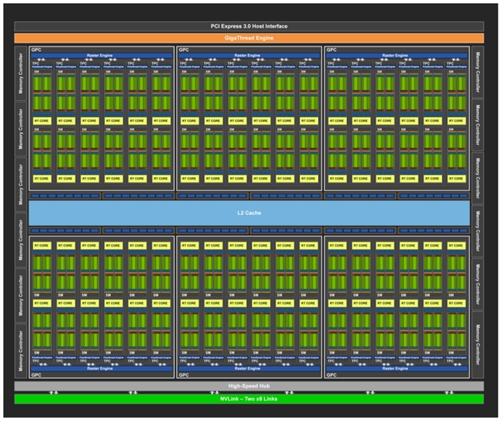The width and height of the screenshot is (504, 422).
Task: Click the bottommost Memory Controller on the left edge
Action: point(21,350)
